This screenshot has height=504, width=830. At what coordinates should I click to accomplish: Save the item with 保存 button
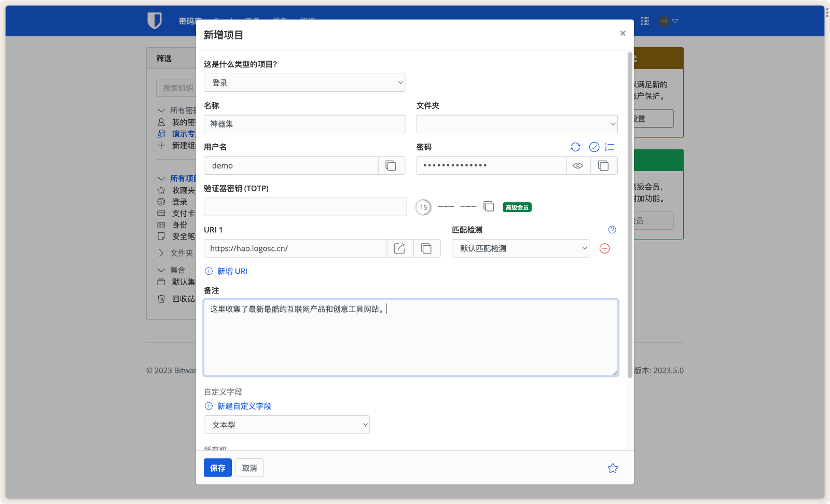click(217, 468)
